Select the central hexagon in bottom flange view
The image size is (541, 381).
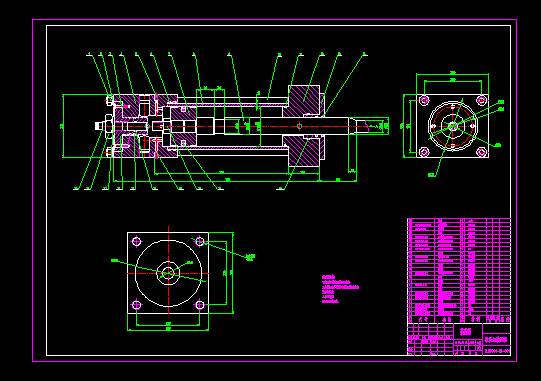coord(168,273)
